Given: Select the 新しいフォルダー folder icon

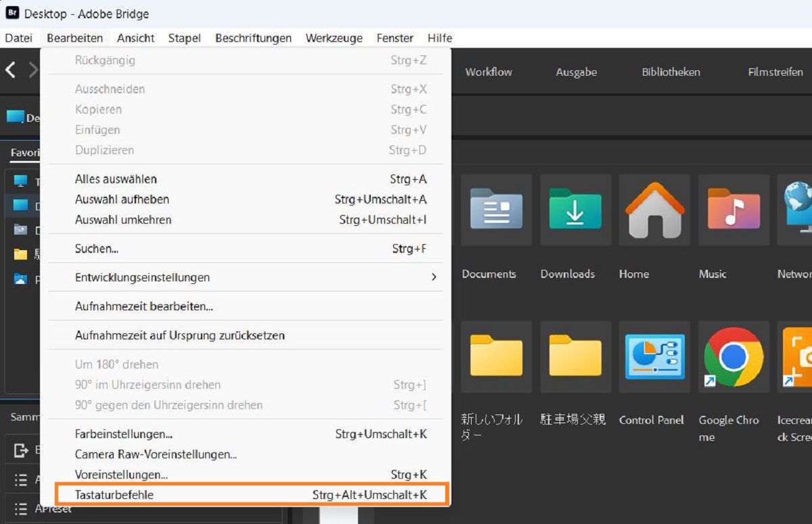Looking at the screenshot, I should [496, 356].
